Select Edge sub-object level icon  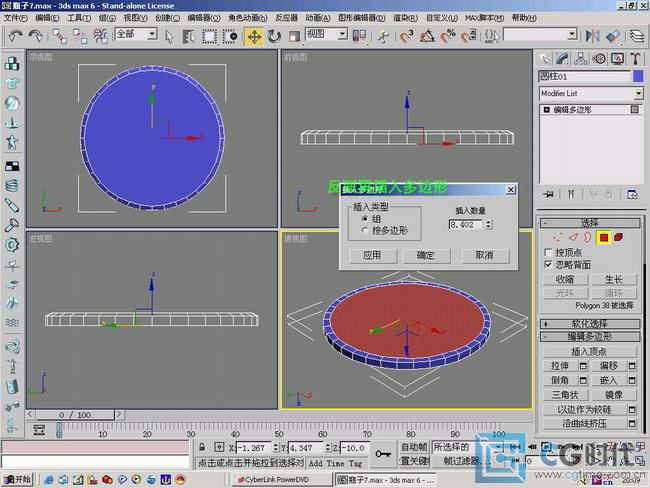573,237
